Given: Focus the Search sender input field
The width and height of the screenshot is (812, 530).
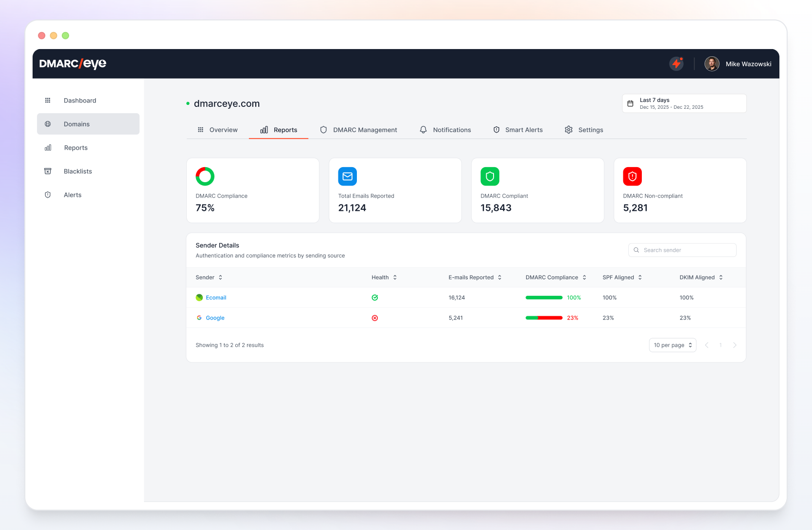Looking at the screenshot, I should point(682,250).
